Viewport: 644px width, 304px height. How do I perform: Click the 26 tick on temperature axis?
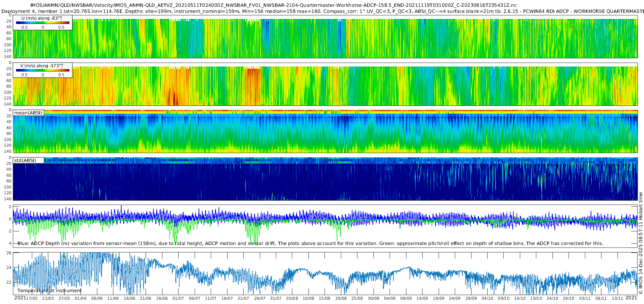pos(9,253)
